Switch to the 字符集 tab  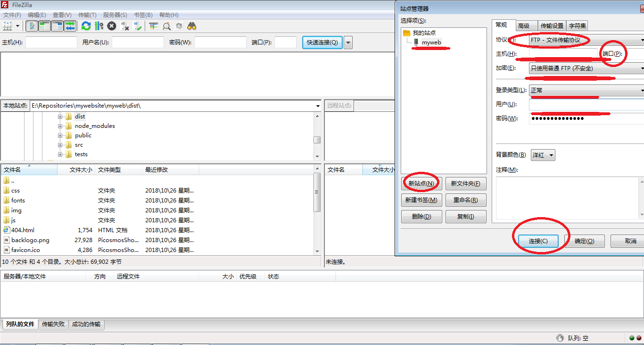[577, 26]
